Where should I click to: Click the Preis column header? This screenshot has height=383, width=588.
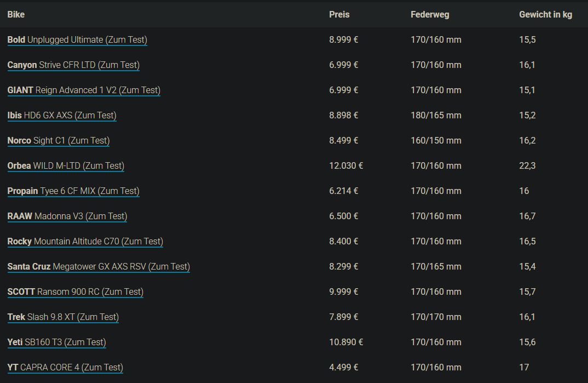pyautogui.click(x=339, y=15)
